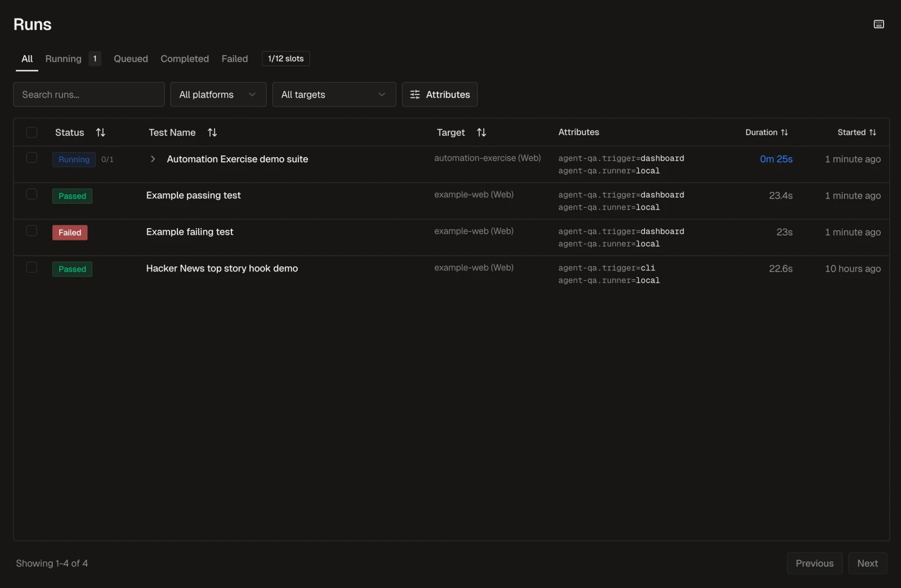The height and width of the screenshot is (588, 901).
Task: Click the agent-qa.trigger=cli attribute
Action: 606,268
